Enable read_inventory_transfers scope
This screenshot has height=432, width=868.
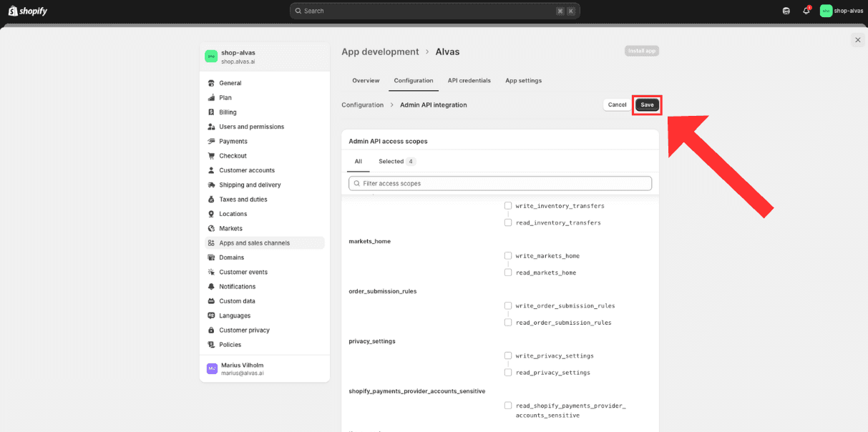pyautogui.click(x=508, y=222)
